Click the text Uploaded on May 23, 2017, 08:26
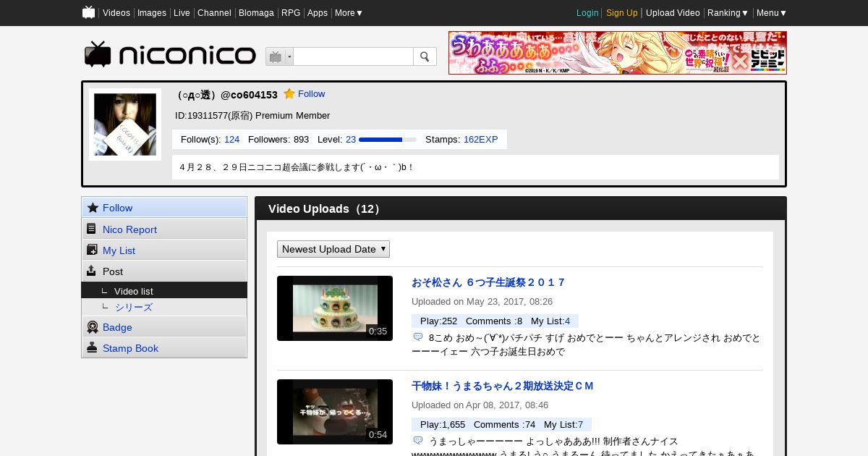The width and height of the screenshot is (868, 456). (x=482, y=302)
